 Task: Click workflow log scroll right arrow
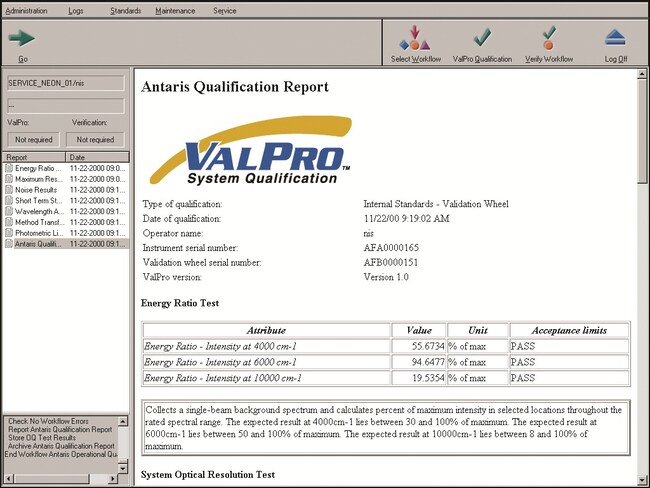point(113,479)
